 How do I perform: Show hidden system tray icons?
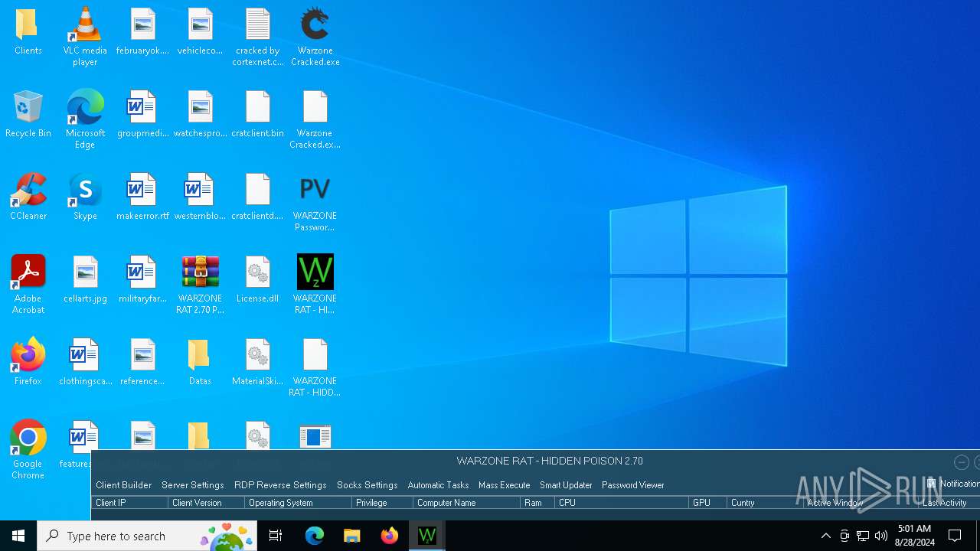pyautogui.click(x=825, y=536)
